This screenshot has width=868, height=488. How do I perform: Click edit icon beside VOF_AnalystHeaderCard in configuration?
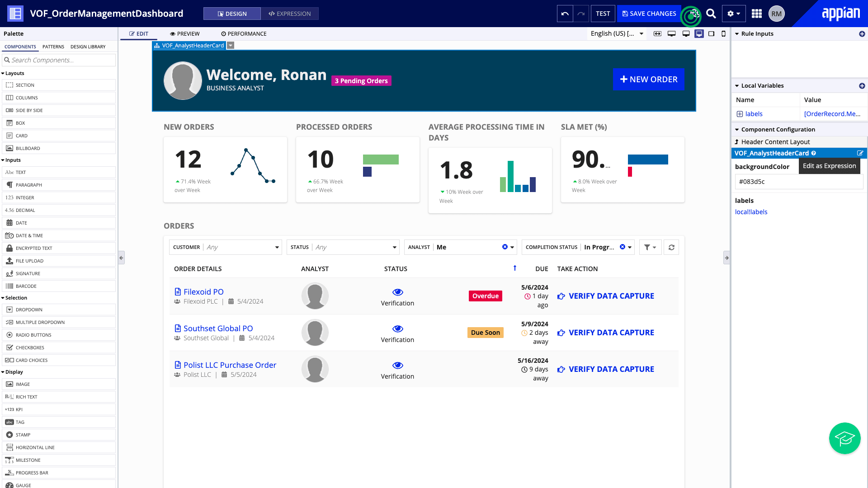(860, 153)
